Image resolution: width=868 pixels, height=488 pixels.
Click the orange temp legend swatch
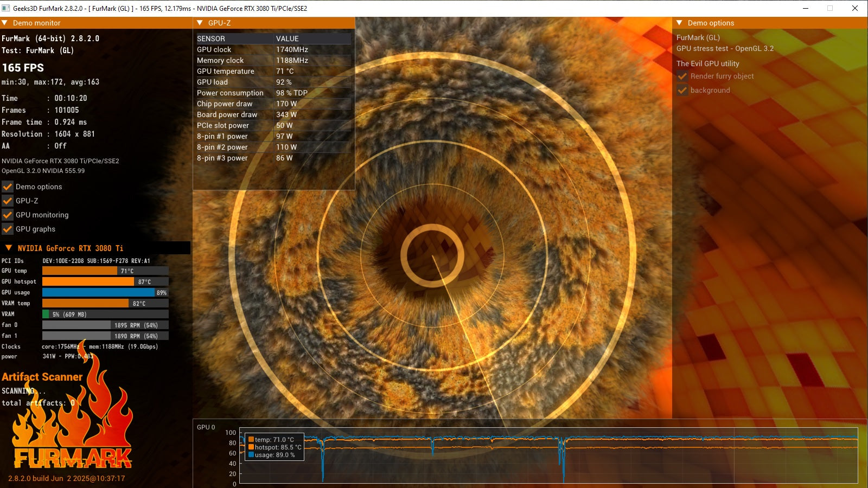point(251,439)
